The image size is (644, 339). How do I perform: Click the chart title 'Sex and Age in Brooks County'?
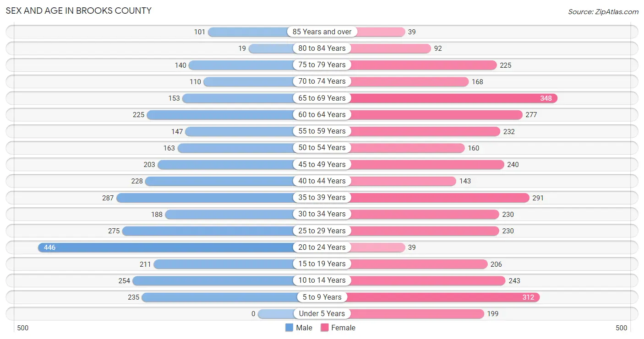coord(79,11)
